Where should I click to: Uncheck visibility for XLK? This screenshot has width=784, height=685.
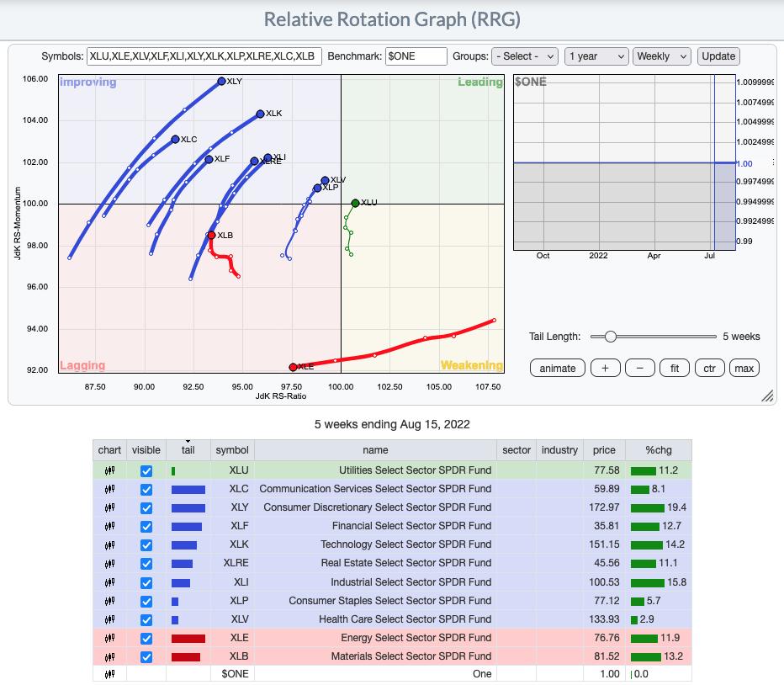point(146,545)
